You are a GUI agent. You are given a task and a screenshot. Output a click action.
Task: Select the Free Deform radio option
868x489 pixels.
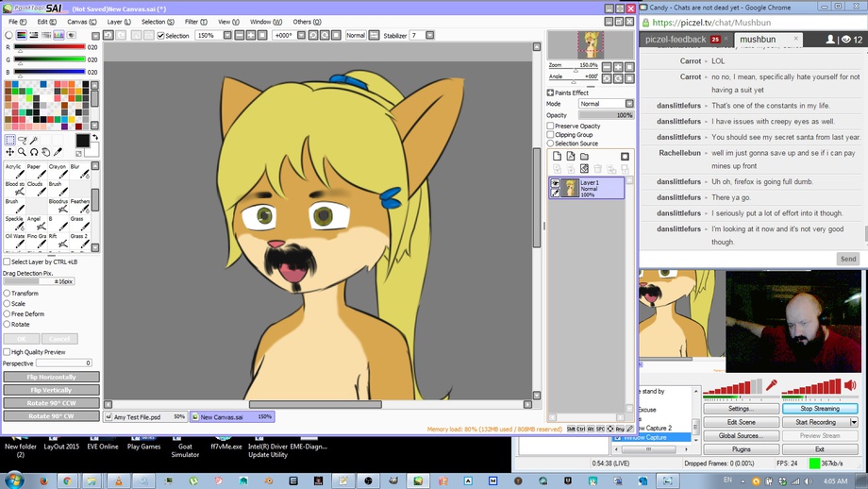point(8,313)
